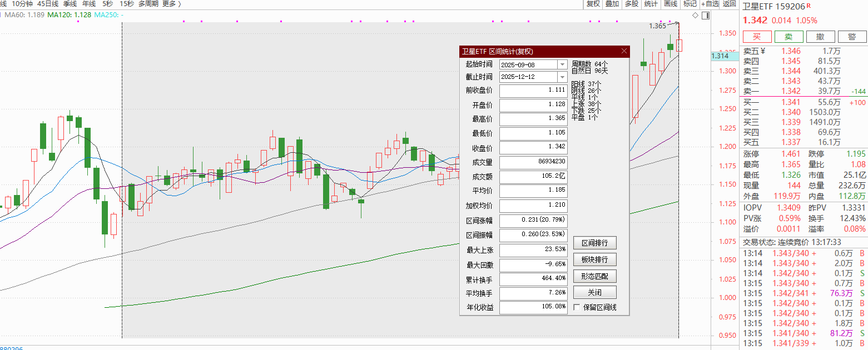
Task: Select the 10分钟 period tab
Action: [x=22, y=4]
